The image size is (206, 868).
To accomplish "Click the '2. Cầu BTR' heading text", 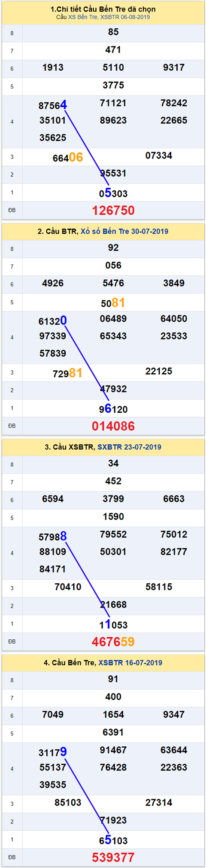I will tap(58, 231).
